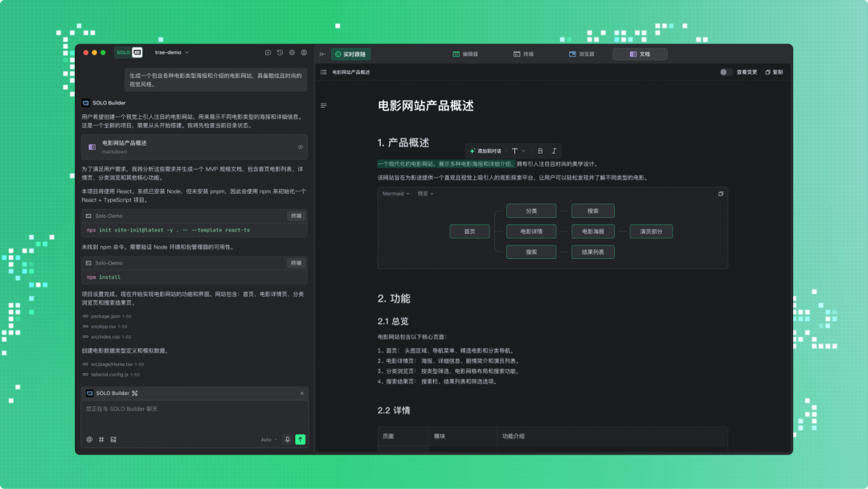Select the 文档 tab
Image resolution: width=868 pixels, height=489 pixels.
pos(640,54)
